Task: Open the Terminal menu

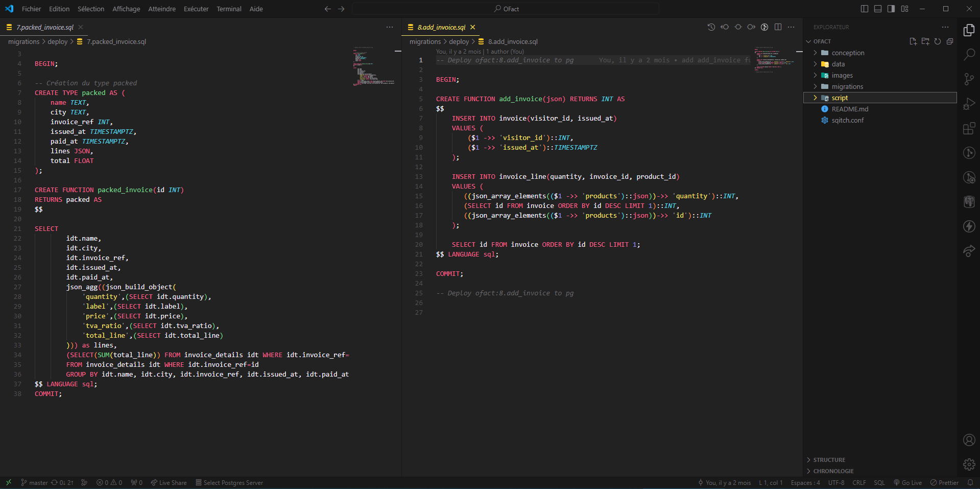Action: pyautogui.click(x=229, y=9)
